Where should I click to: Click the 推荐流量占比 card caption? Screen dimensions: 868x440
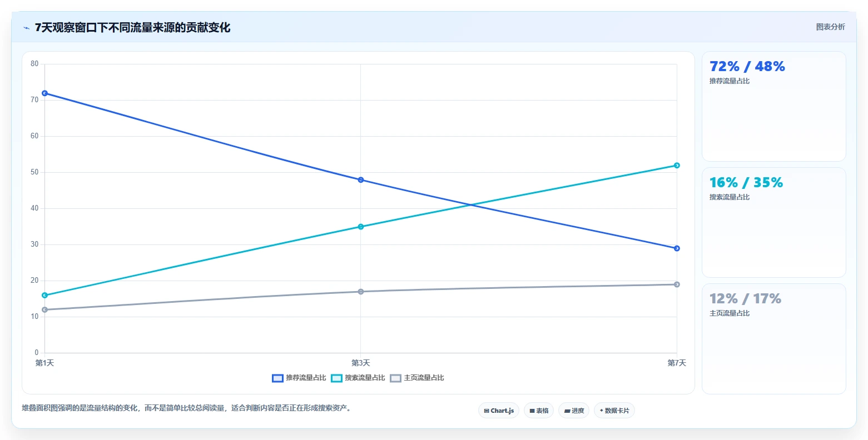[730, 81]
